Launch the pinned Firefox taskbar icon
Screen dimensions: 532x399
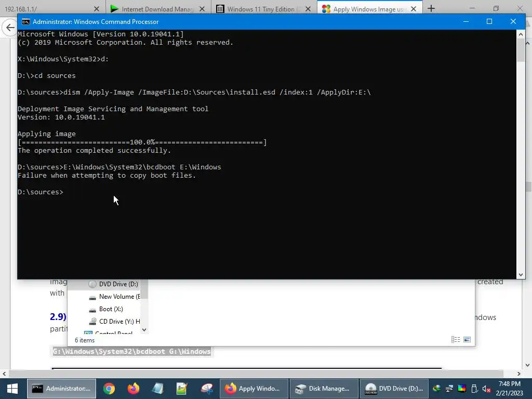pos(134,389)
